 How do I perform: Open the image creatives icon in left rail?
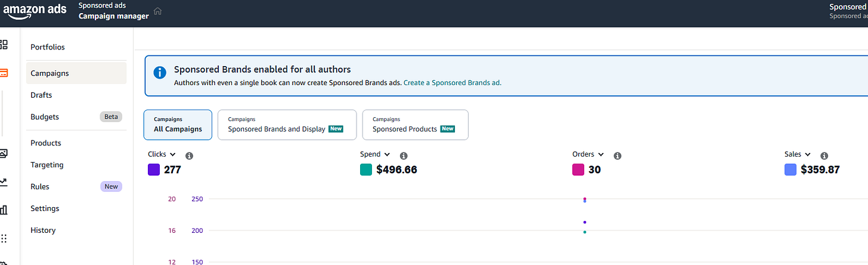click(4, 154)
